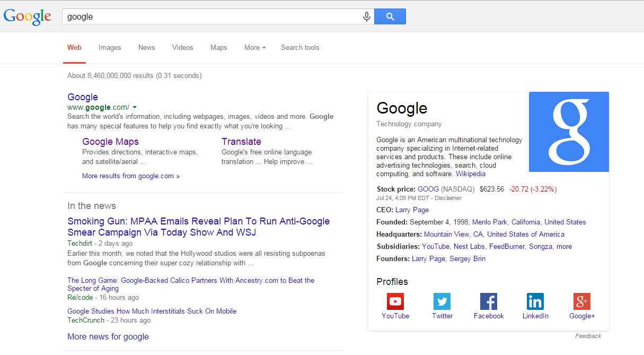
Task: Click More news for google link
Action: tap(108, 336)
